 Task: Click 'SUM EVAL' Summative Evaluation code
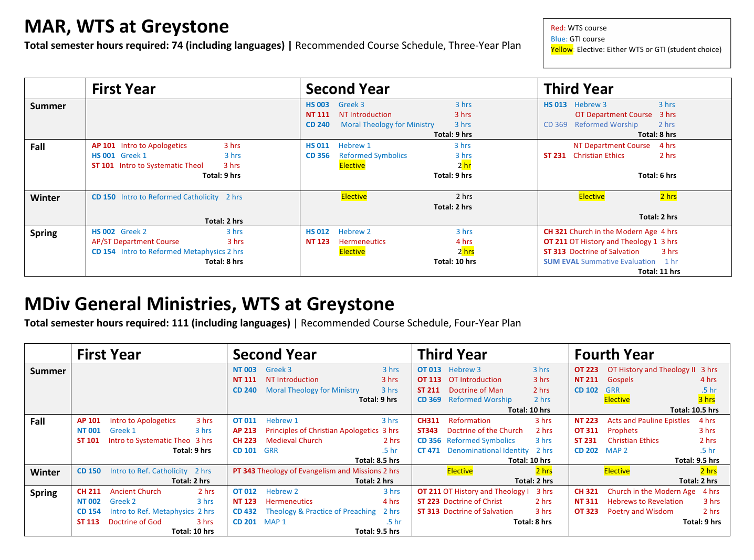tap(561, 262)
